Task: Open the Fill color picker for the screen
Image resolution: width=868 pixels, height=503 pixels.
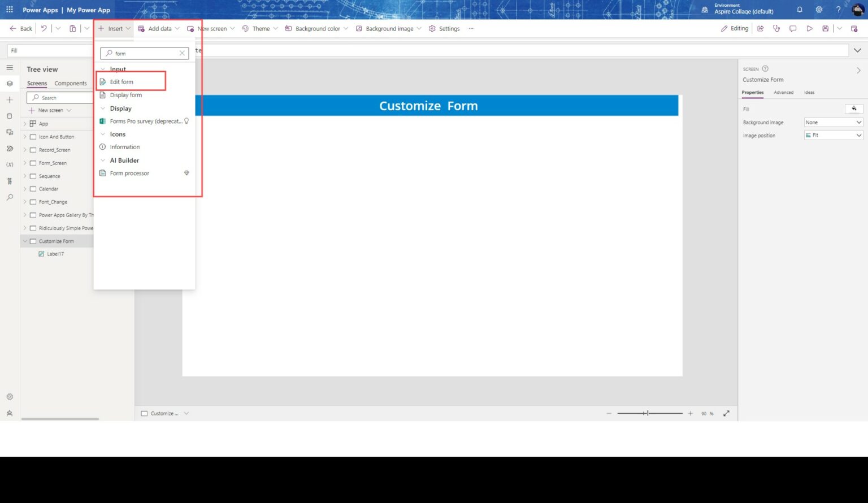Action: [x=854, y=109]
